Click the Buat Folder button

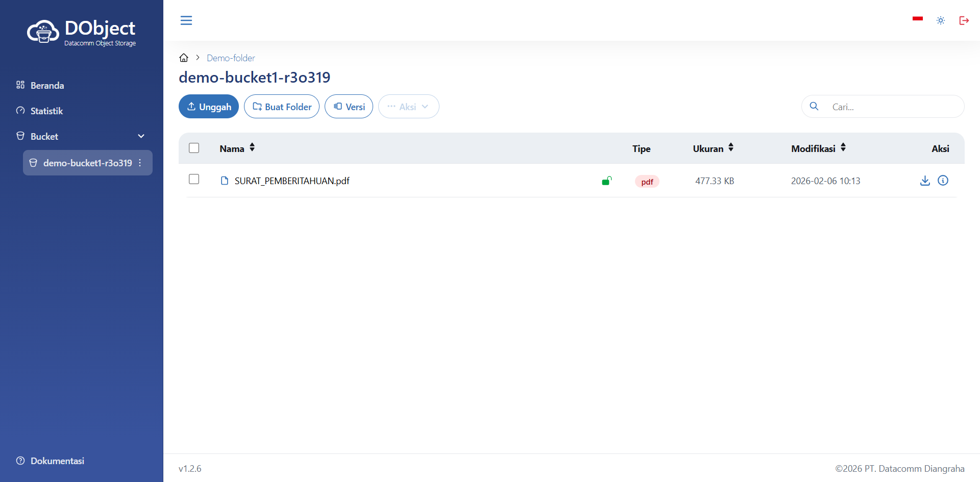pos(282,107)
